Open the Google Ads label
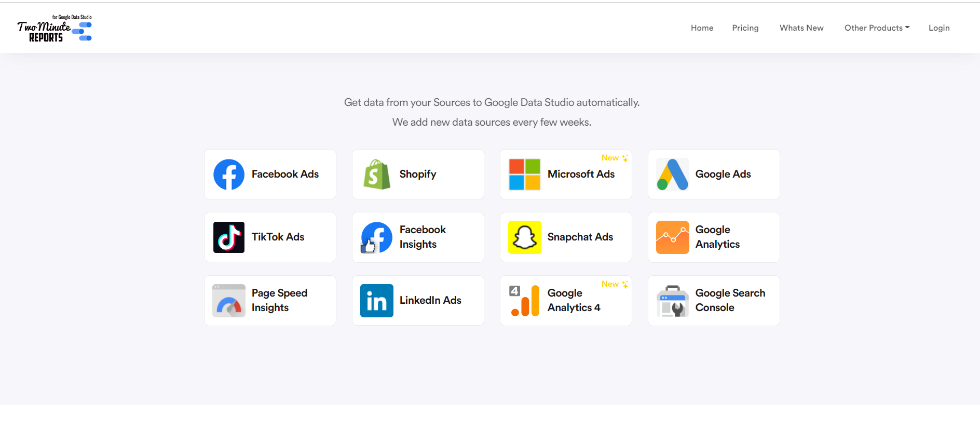 pos(723,175)
